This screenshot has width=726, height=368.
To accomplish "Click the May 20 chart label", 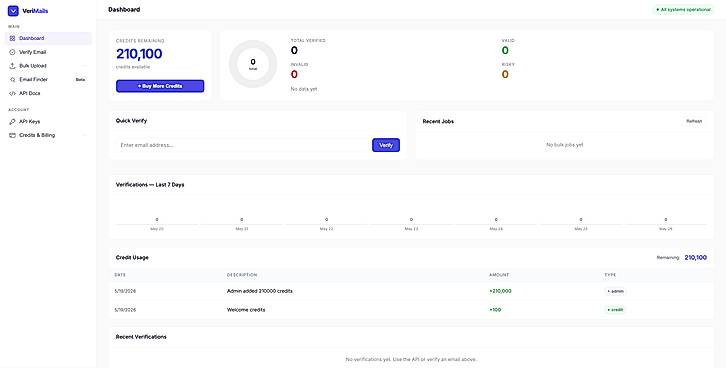I will point(157,229).
